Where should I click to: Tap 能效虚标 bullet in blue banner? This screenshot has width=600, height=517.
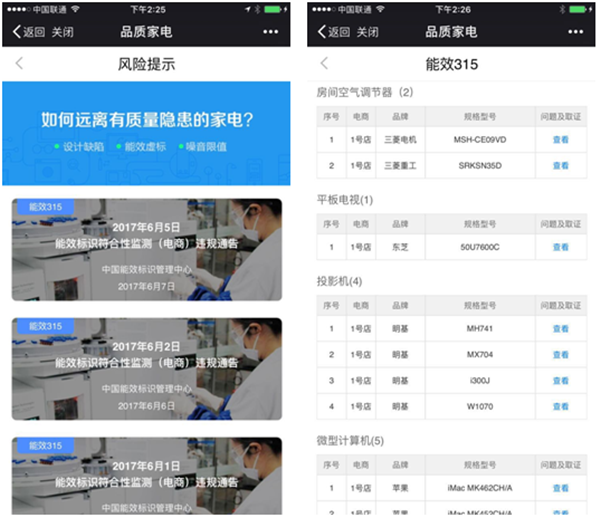[x=141, y=147]
